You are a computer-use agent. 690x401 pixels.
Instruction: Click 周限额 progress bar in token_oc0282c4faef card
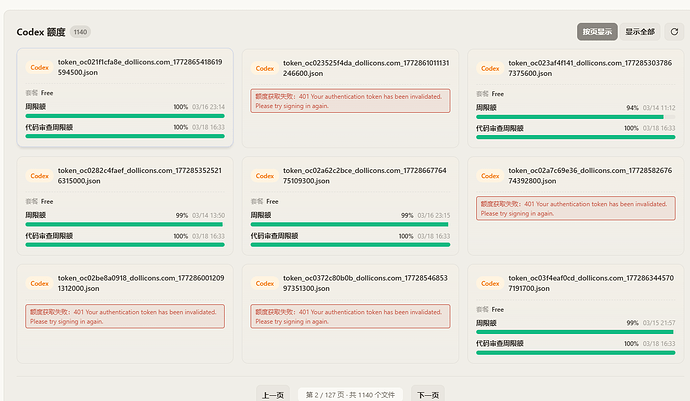click(125, 224)
